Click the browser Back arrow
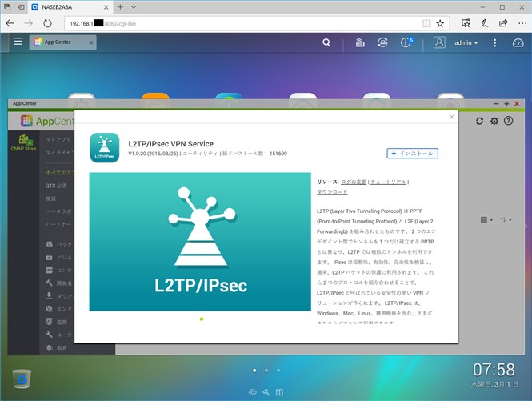532x401 pixels. 10,23
